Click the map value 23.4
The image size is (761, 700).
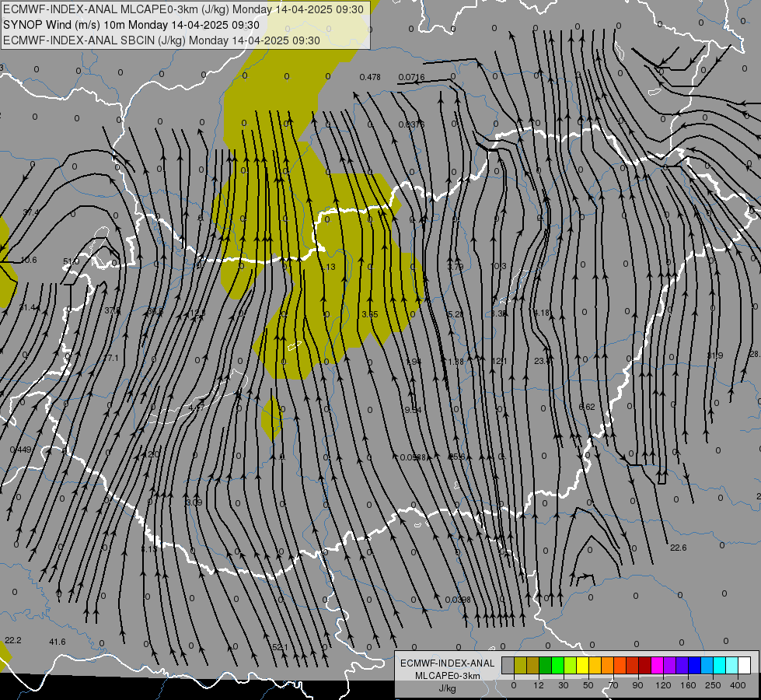pyautogui.click(x=542, y=361)
